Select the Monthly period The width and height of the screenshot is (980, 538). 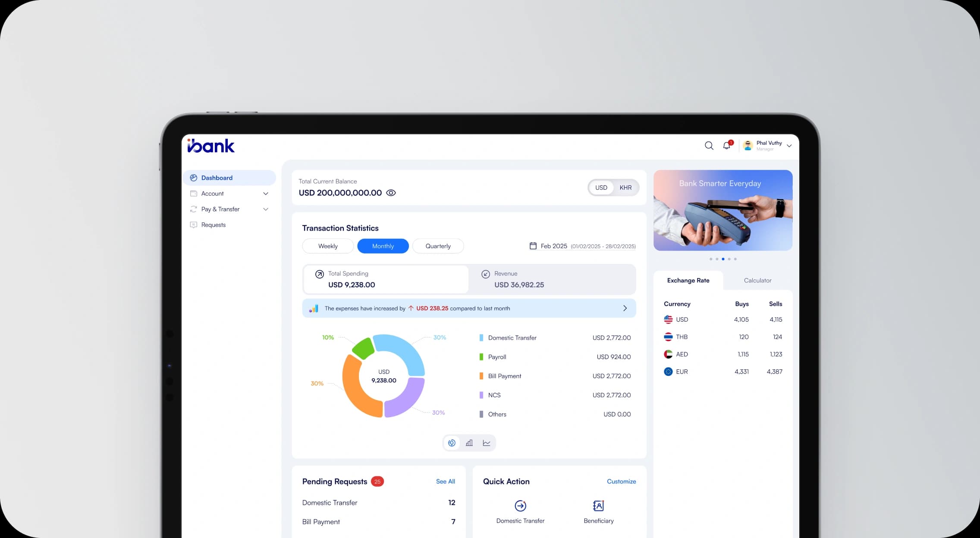pyautogui.click(x=383, y=246)
